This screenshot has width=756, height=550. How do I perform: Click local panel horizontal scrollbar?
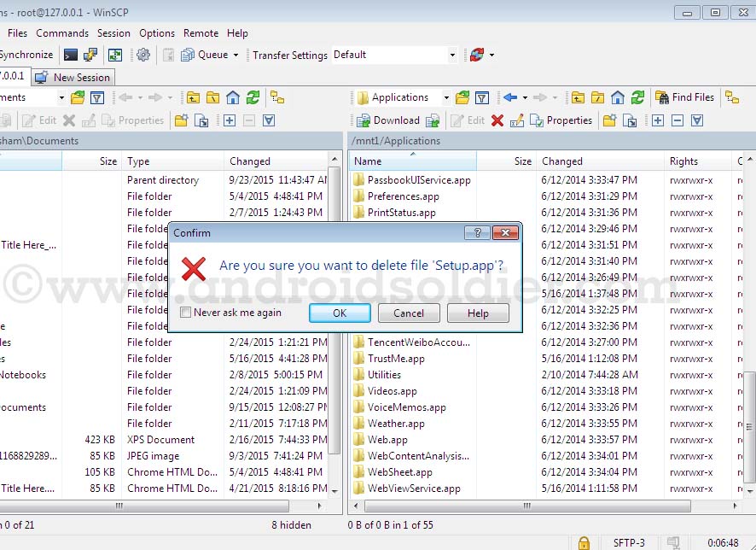click(x=145, y=506)
